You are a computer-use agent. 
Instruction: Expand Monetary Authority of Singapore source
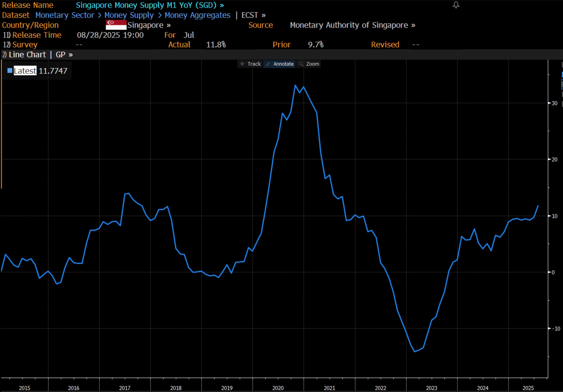coord(352,25)
